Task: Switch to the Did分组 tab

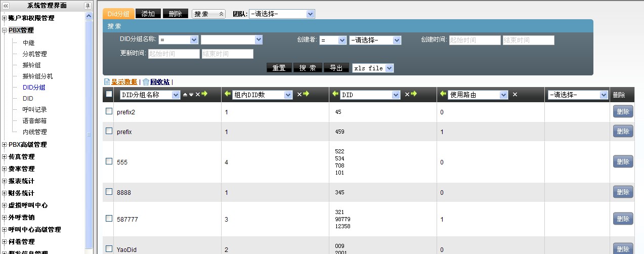Action: (x=118, y=14)
